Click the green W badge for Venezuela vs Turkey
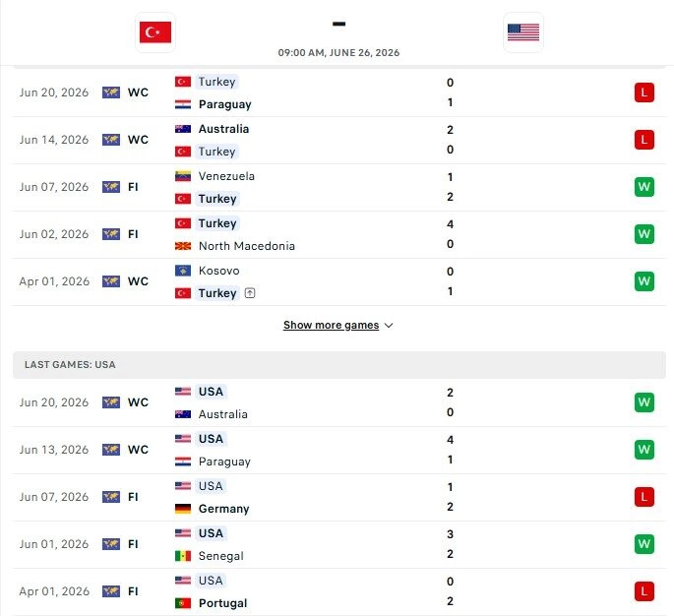Viewport: 674px width, 616px height. 643,187
